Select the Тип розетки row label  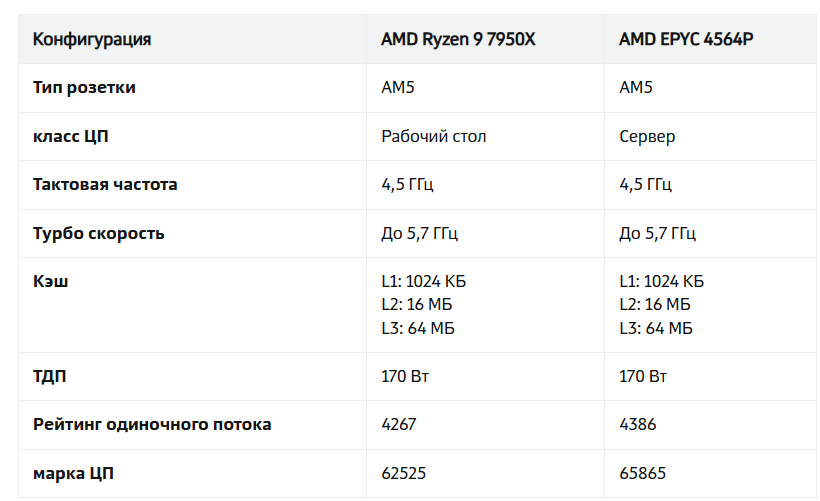coord(84,88)
